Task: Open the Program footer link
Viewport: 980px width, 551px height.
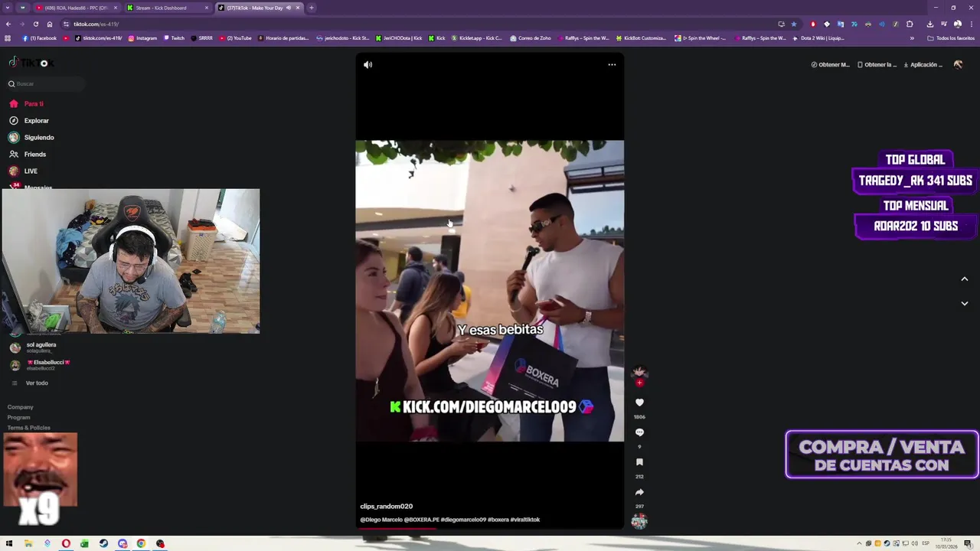Action: [19, 418]
